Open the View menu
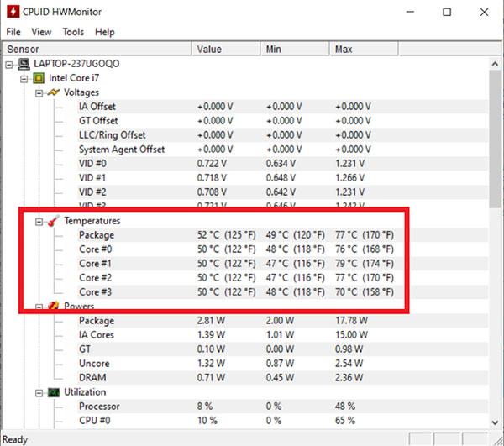 tap(41, 32)
